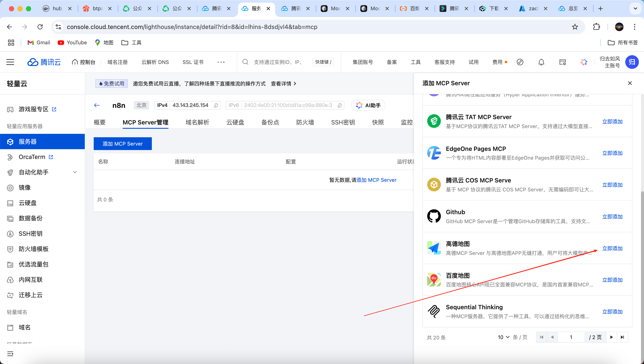This screenshot has width=644, height=364.
Task: Open the colorful AI assistant icon in top bar
Action: pyautogui.click(x=584, y=62)
